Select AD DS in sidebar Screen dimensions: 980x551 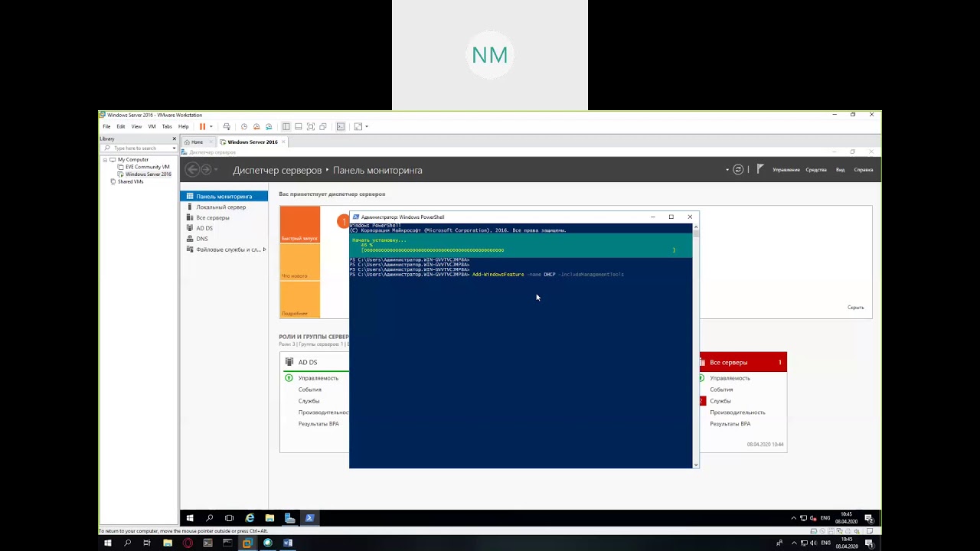click(x=224, y=228)
